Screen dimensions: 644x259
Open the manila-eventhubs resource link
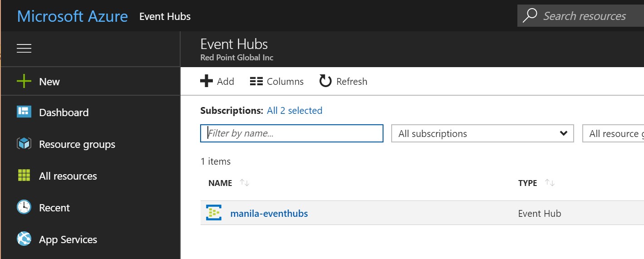269,213
